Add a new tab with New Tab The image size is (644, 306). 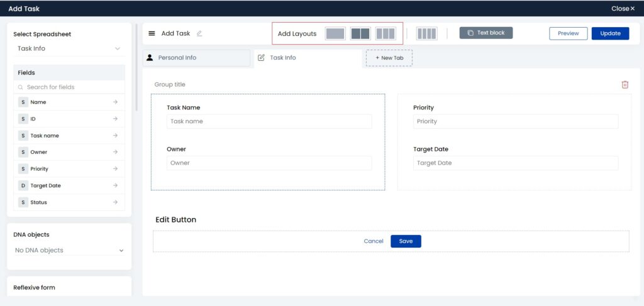(x=389, y=58)
